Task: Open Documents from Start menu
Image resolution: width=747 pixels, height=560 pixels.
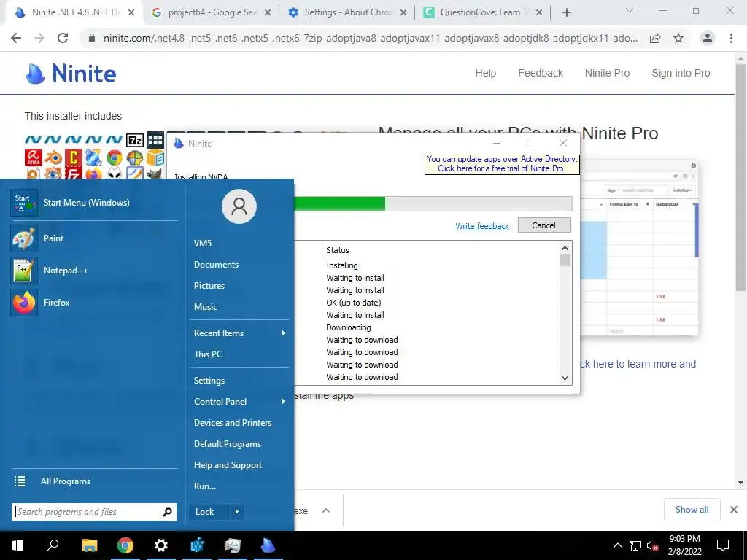Action: click(x=216, y=264)
